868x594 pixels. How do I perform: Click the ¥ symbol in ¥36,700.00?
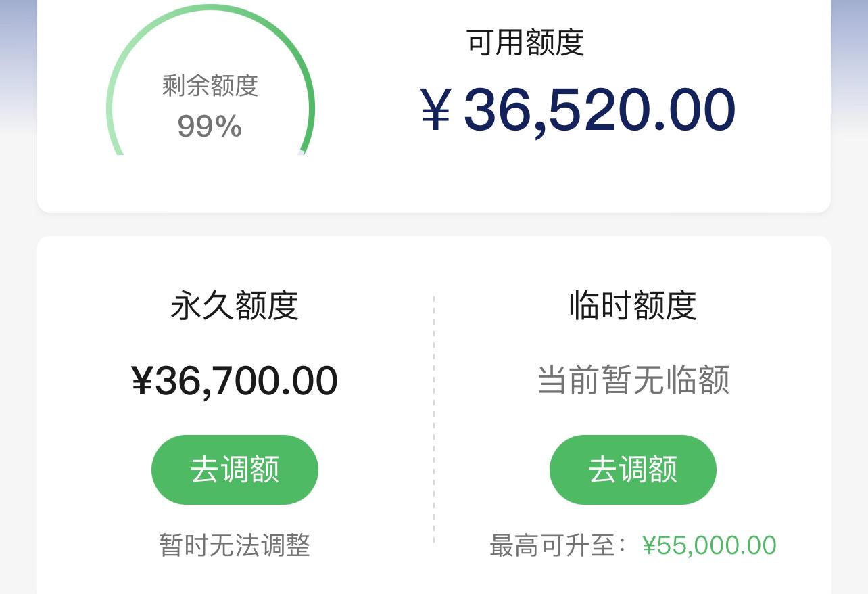(142, 381)
